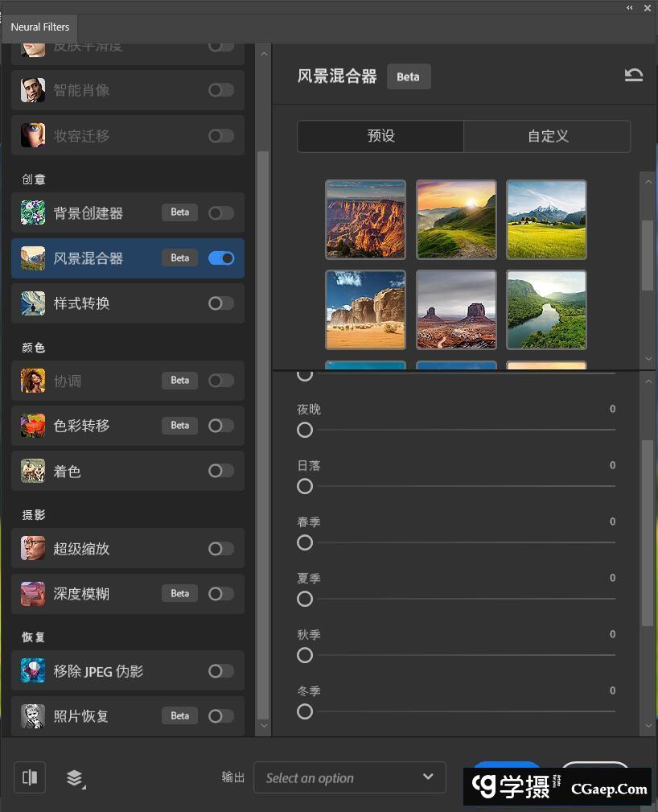Click the down chevron below preset thumbnails
This screenshot has height=812, width=658.
[648, 359]
